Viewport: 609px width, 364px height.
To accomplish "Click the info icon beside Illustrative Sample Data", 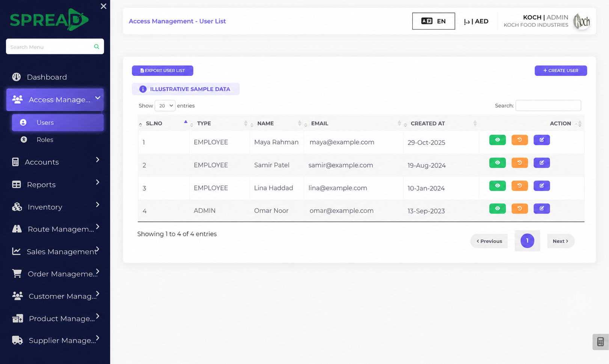I will (143, 89).
